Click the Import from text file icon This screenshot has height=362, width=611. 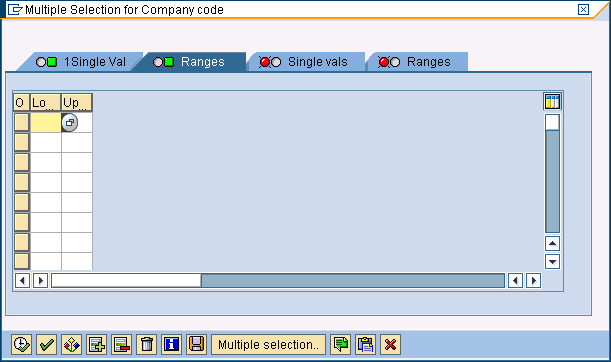(196, 344)
